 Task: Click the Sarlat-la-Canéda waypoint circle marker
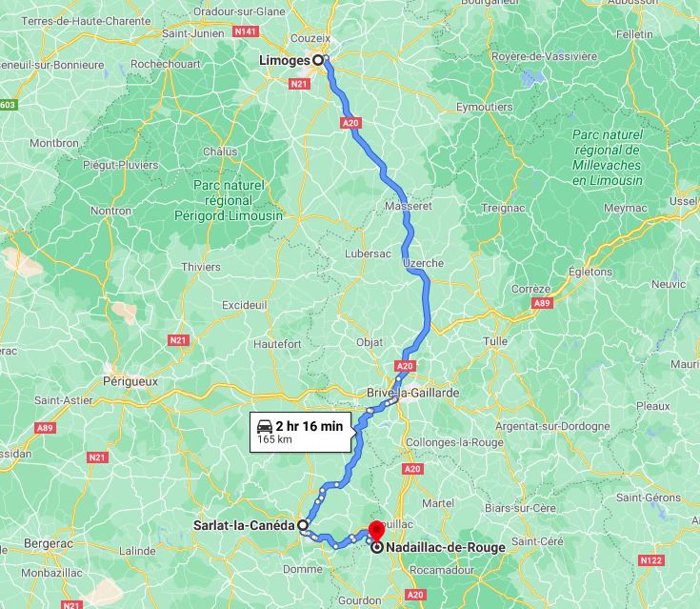click(303, 524)
